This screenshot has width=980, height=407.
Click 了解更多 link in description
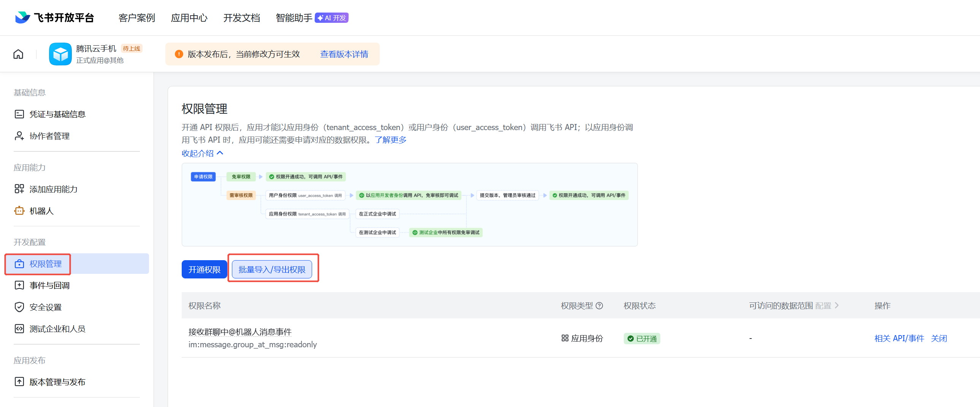(x=390, y=140)
